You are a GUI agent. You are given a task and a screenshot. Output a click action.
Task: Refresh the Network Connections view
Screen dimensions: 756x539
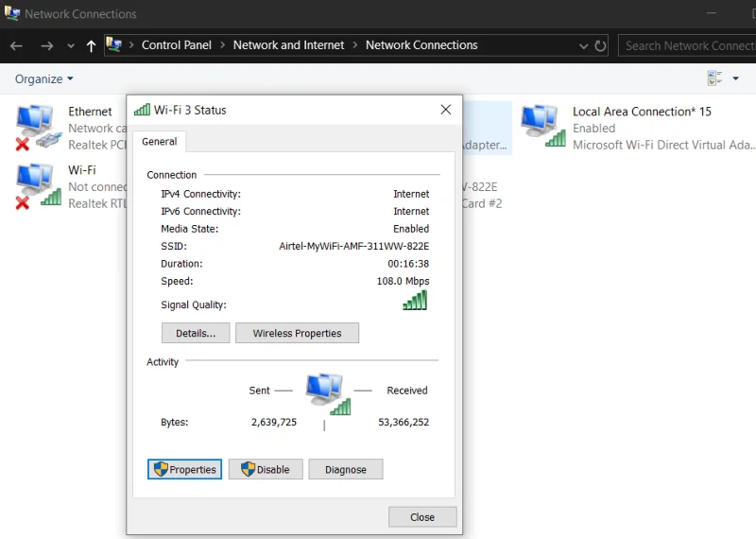click(600, 45)
